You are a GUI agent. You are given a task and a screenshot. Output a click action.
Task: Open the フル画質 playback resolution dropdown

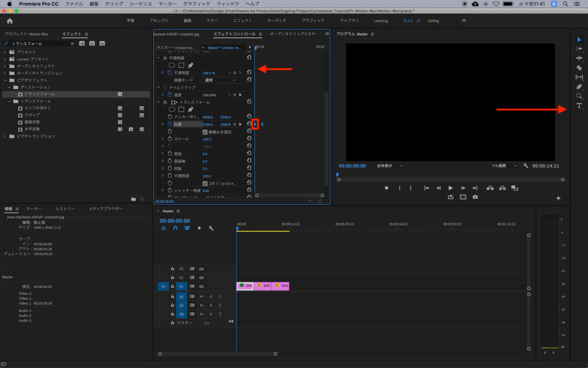point(504,166)
